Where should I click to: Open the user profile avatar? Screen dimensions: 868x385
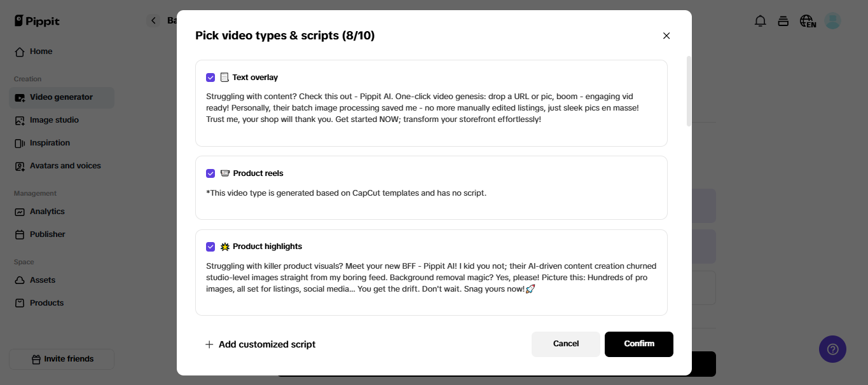(832, 21)
